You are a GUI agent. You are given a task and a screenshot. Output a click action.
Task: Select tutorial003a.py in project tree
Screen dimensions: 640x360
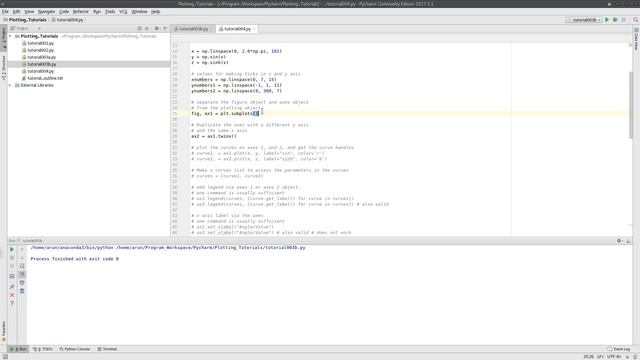41,57
